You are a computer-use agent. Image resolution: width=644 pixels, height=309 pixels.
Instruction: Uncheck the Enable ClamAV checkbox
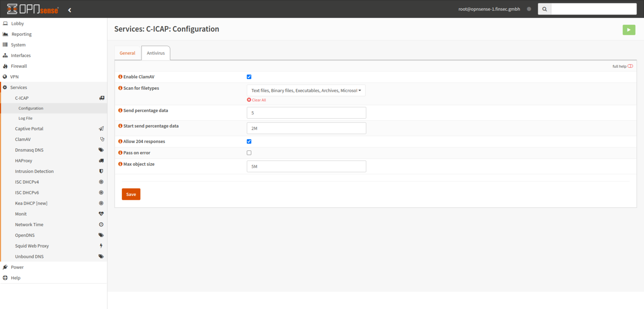coord(249,77)
